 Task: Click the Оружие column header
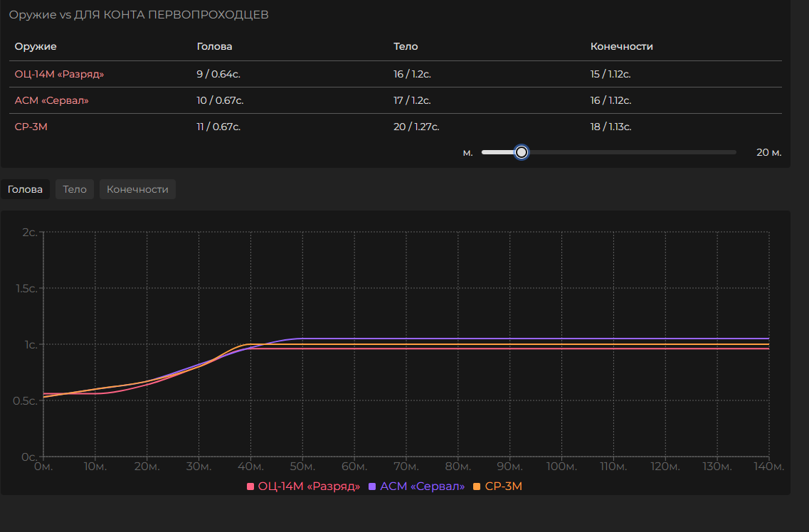pos(36,47)
